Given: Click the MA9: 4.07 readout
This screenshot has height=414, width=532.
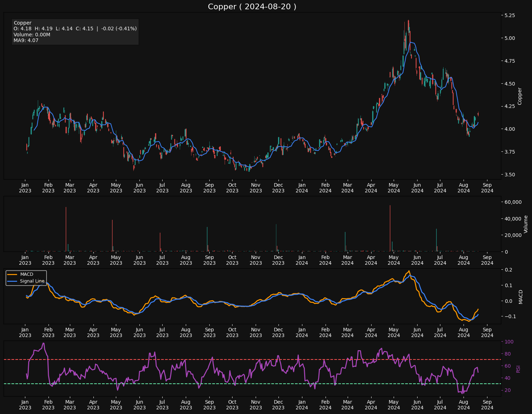Looking at the screenshot, I should 26,40.
